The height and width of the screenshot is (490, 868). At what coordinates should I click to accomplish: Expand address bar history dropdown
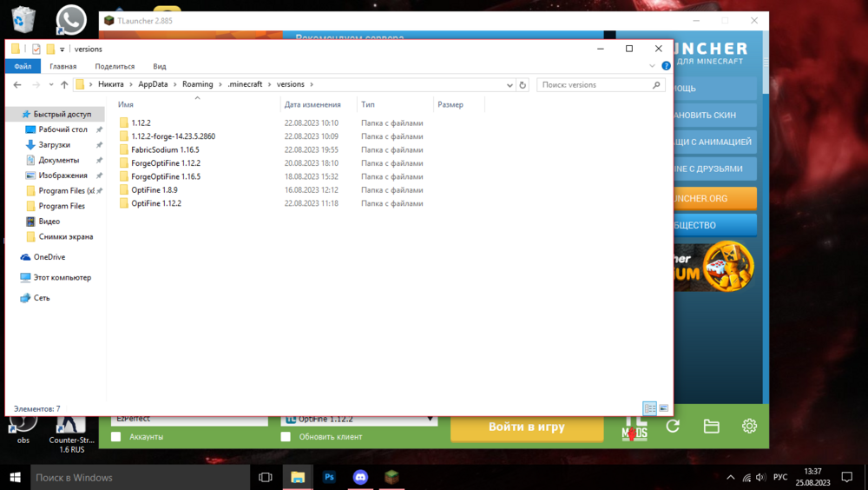pyautogui.click(x=510, y=85)
